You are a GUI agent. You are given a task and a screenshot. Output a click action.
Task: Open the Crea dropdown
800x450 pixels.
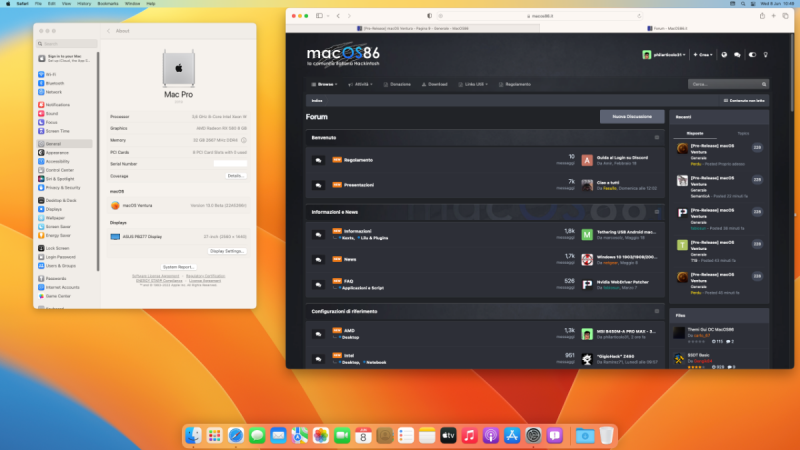click(x=703, y=55)
